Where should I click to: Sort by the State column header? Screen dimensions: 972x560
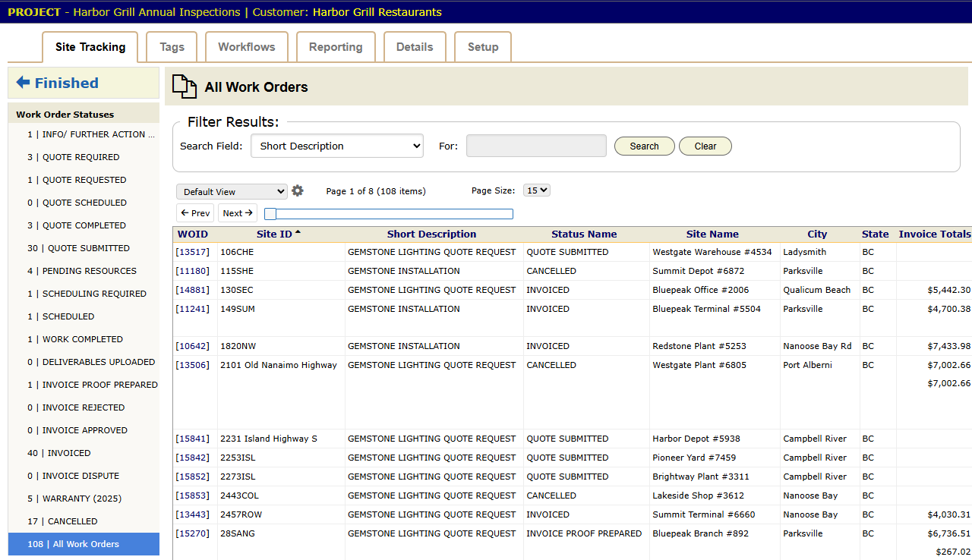[876, 234]
